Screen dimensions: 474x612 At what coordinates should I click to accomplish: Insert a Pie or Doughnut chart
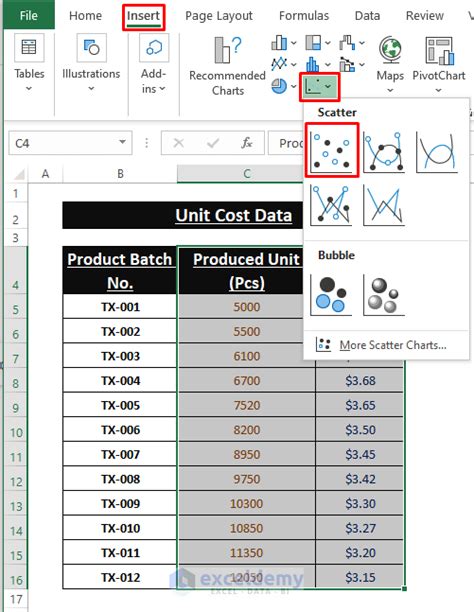[279, 86]
